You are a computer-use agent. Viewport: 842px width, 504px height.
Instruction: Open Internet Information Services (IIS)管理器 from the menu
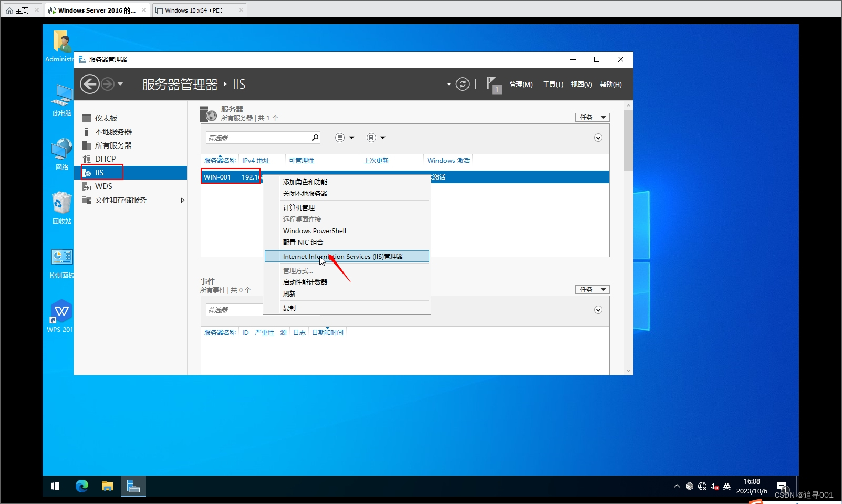347,256
